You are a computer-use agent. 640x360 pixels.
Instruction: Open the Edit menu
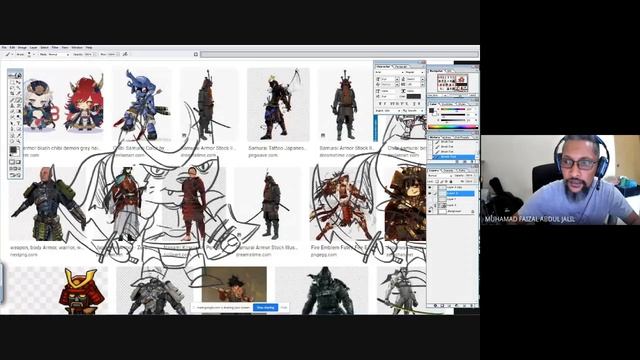pos(12,48)
